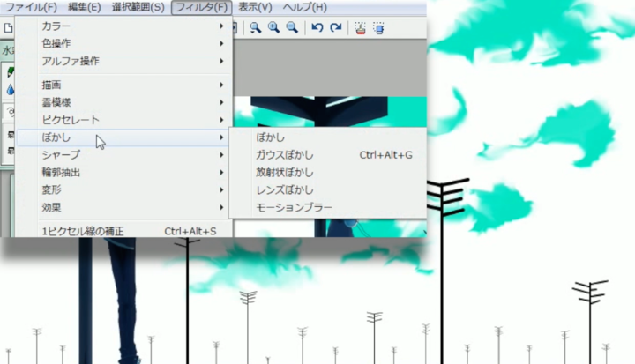Screen dimensions: 635x364
Task: Expand the 色操作 submenu
Action: tap(123, 44)
